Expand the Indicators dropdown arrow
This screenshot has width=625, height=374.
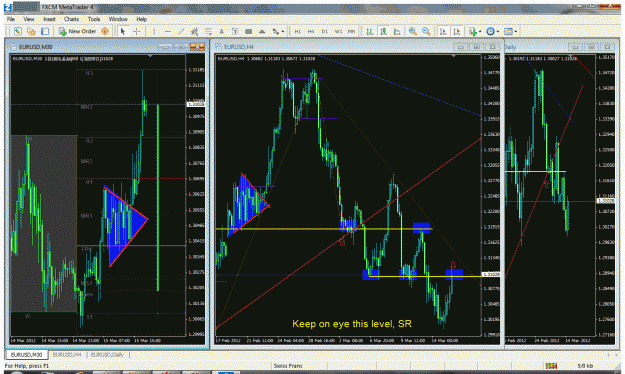point(480,31)
